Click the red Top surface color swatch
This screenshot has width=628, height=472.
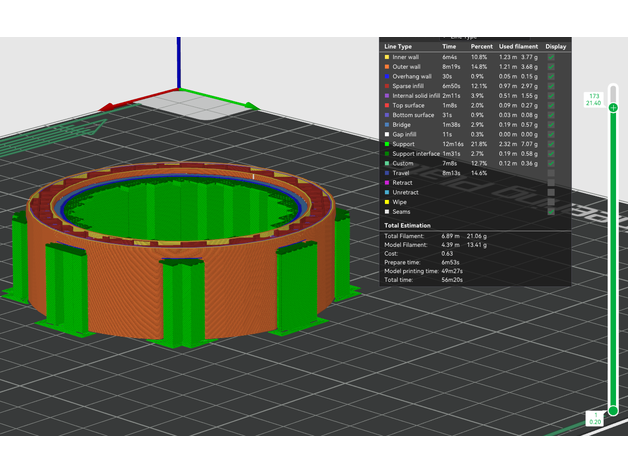pos(387,106)
